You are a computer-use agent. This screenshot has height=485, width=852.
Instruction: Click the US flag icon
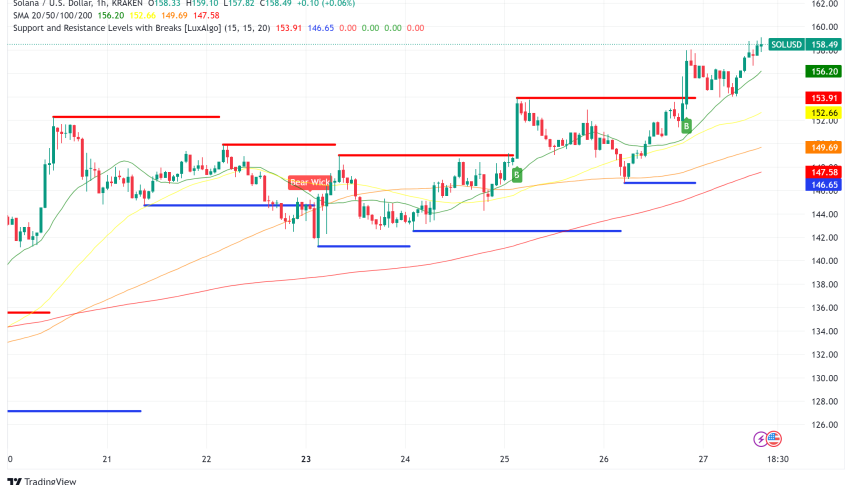[774, 439]
